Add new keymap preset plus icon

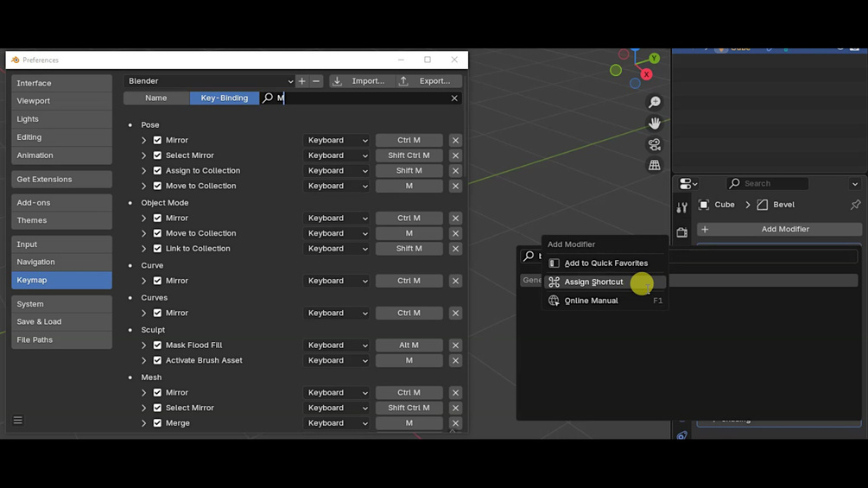[x=301, y=81]
